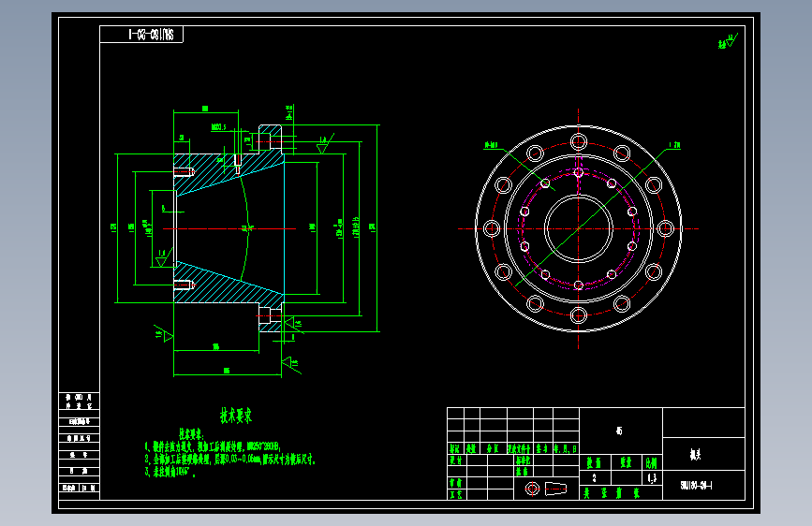812x526 pixels.
Task: Click the projection symbol in the title block
Action: (x=546, y=489)
